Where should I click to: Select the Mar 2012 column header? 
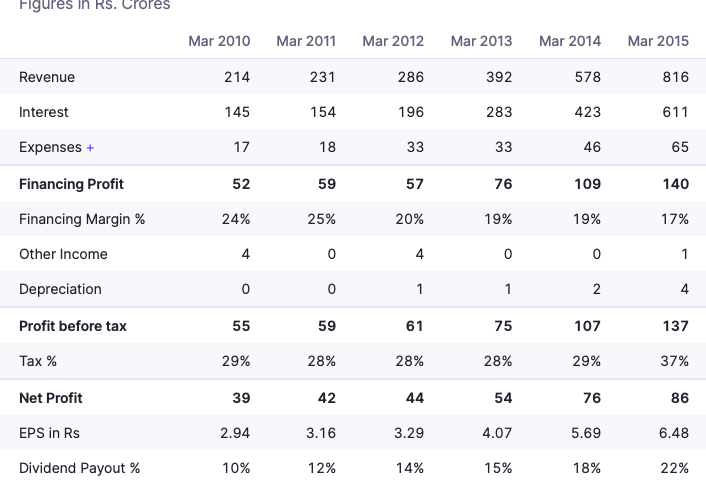393,41
